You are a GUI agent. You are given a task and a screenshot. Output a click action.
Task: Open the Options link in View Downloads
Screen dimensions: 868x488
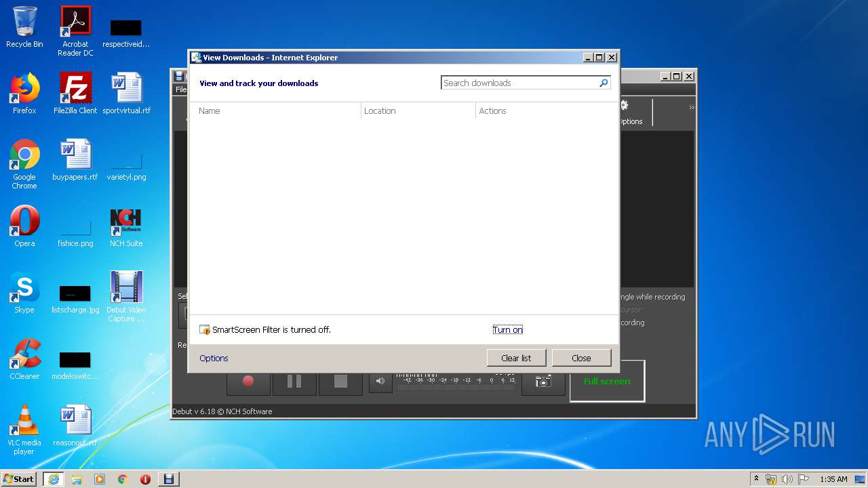214,358
